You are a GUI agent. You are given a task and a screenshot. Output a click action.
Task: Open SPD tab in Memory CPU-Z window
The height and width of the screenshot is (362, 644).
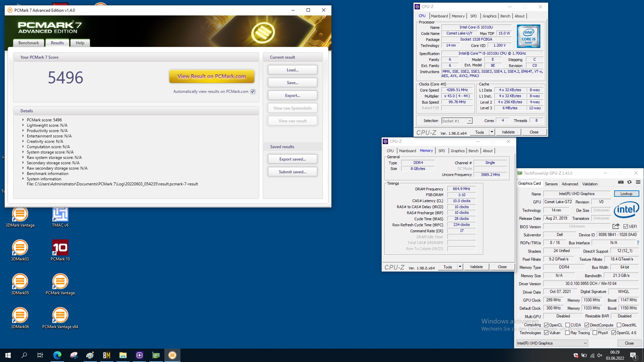[x=442, y=151]
